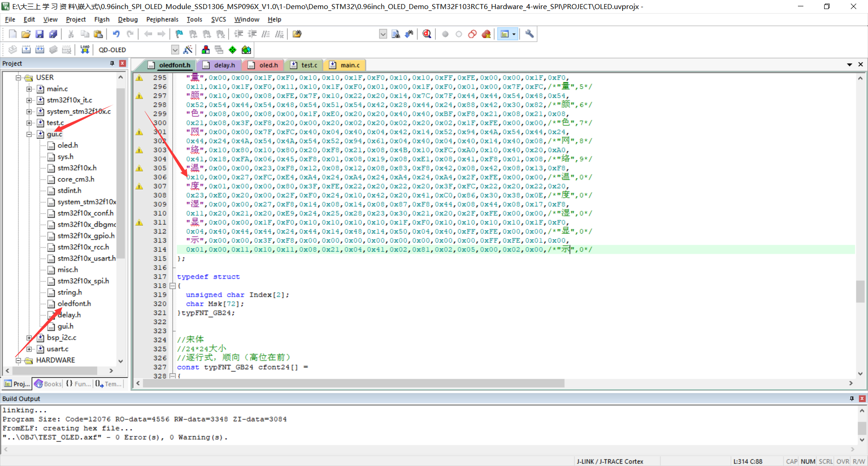Kill all breakpoints icon
This screenshot has width=868, height=466.
pos(486,34)
